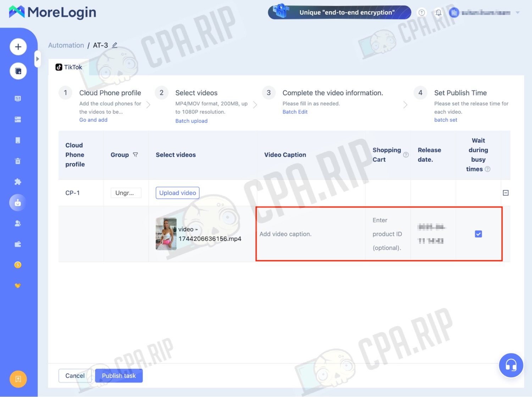Click step 3 Complete the video information heading
The width and height of the screenshot is (532, 397).
click(333, 93)
